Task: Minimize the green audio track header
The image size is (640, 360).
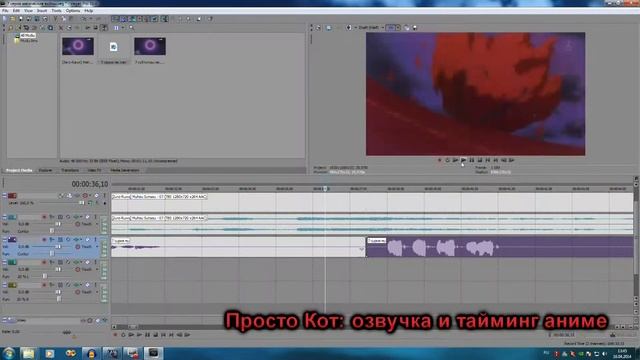Action: (4, 262)
